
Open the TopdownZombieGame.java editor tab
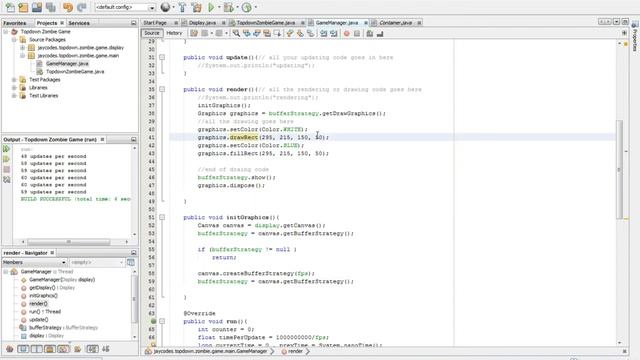(x=266, y=22)
